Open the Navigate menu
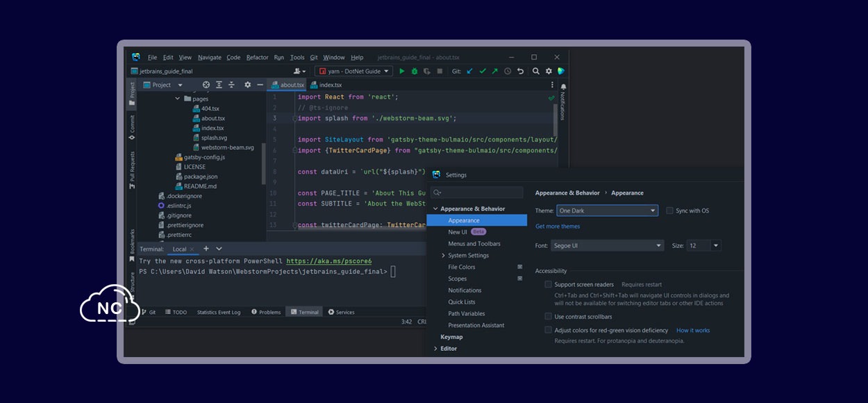 tap(210, 58)
